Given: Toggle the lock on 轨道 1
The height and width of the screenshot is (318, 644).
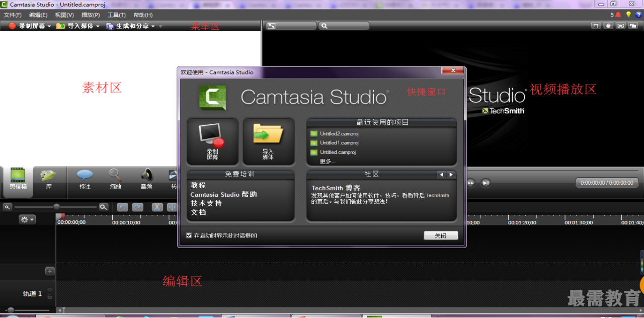Looking at the screenshot, I should click(x=49, y=297).
